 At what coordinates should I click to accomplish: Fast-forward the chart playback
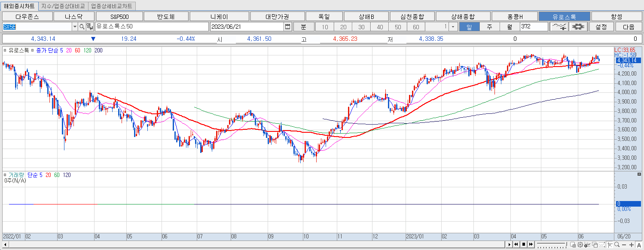click(531, 244)
